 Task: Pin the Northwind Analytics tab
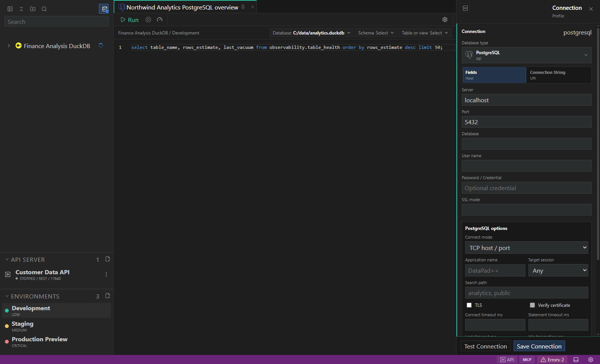pos(243,7)
